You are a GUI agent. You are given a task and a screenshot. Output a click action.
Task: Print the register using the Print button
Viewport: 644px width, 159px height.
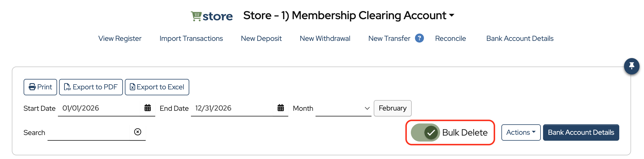pos(40,87)
